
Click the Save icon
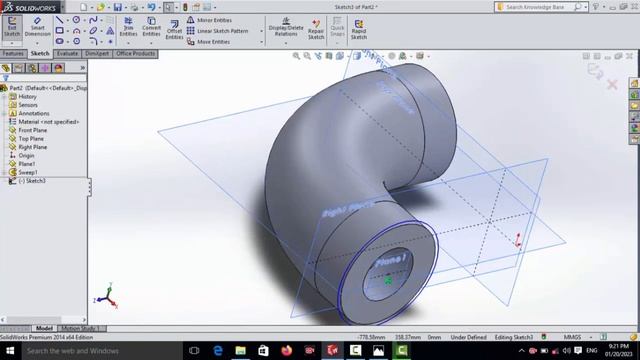[x=118, y=7]
